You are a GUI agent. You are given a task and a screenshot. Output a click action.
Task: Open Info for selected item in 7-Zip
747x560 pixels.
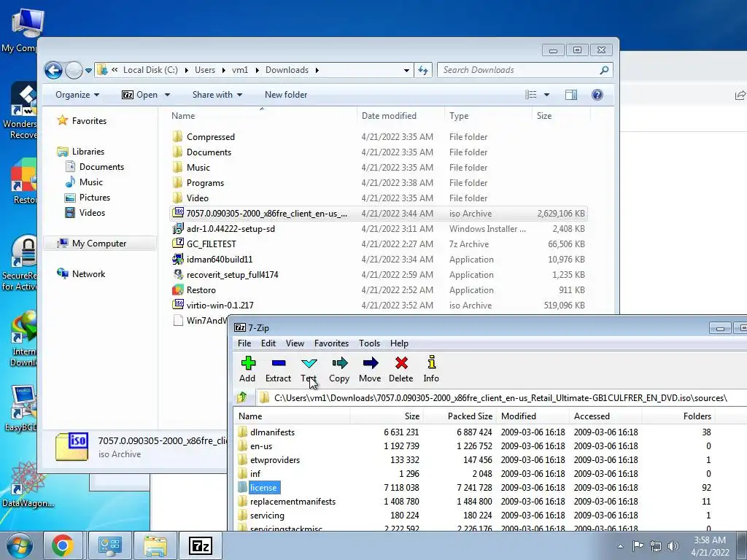coord(431,369)
